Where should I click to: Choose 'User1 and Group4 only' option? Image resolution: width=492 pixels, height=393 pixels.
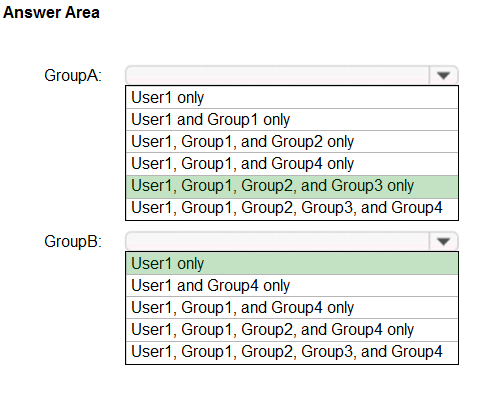point(292,285)
